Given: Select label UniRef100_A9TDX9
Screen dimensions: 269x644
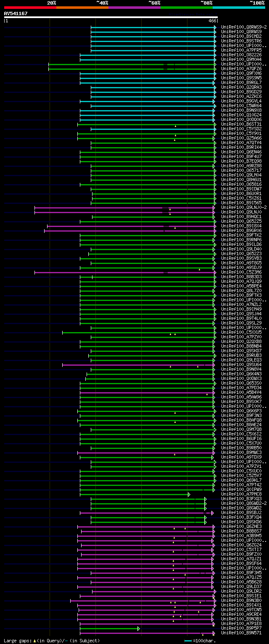Looking at the screenshot, I should pyautogui.click(x=241, y=457).
